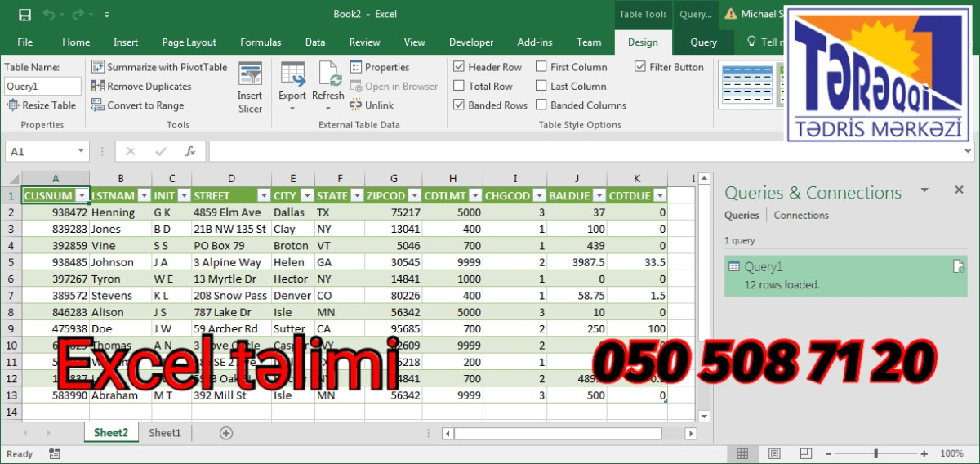The height and width of the screenshot is (464, 980).
Task: Open the CUSNUM column filter dropdown
Action: (81, 196)
